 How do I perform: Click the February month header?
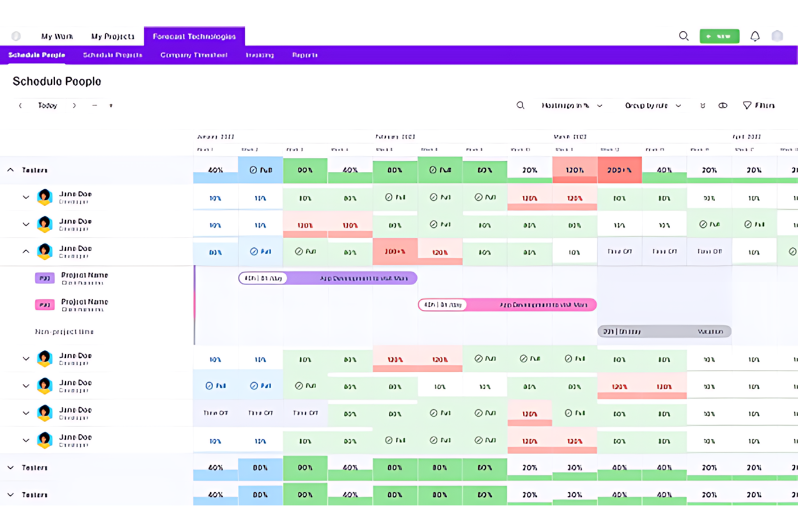[395, 137]
